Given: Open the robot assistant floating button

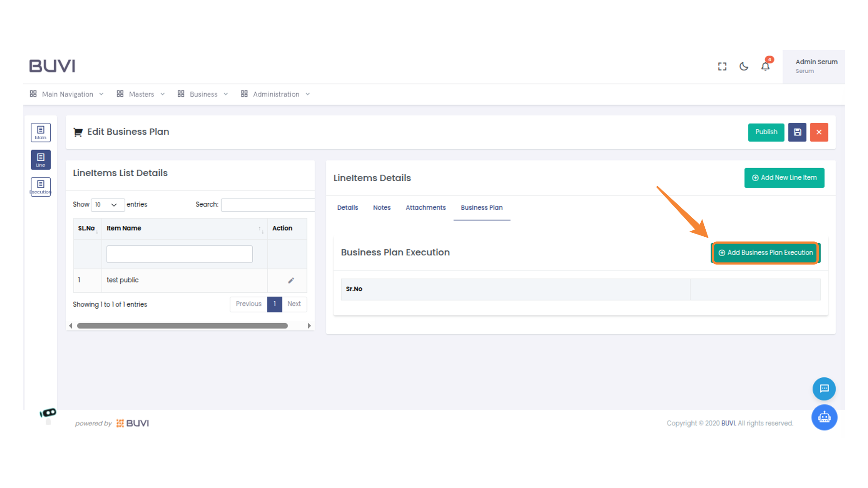Looking at the screenshot, I should 824,418.
